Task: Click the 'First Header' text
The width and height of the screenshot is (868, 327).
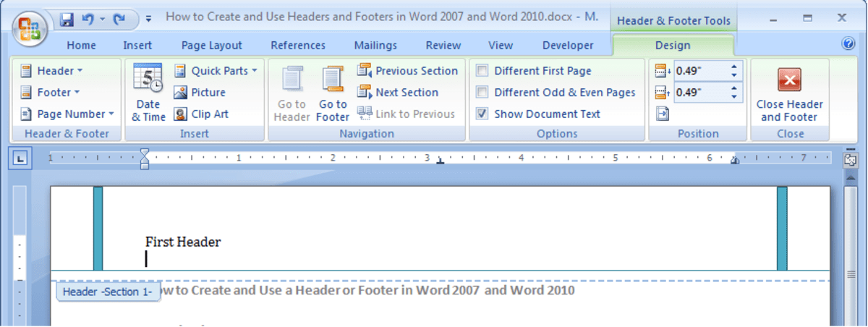Action: tap(183, 242)
